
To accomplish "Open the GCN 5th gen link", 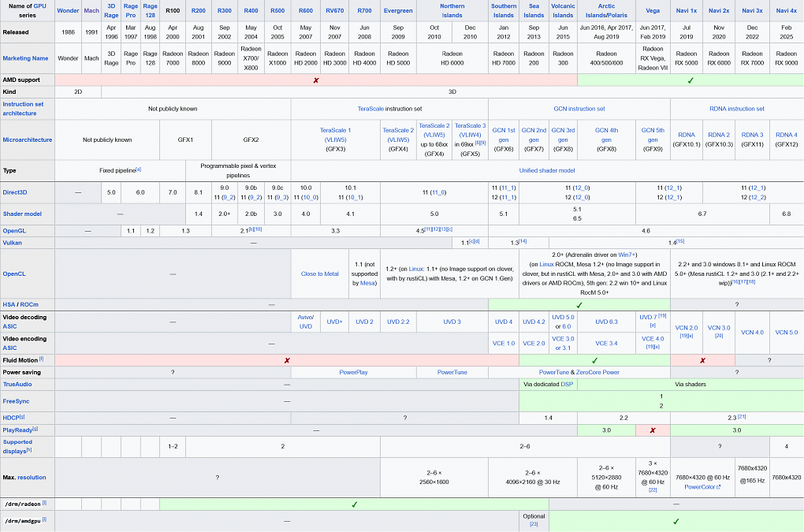I will point(653,135).
